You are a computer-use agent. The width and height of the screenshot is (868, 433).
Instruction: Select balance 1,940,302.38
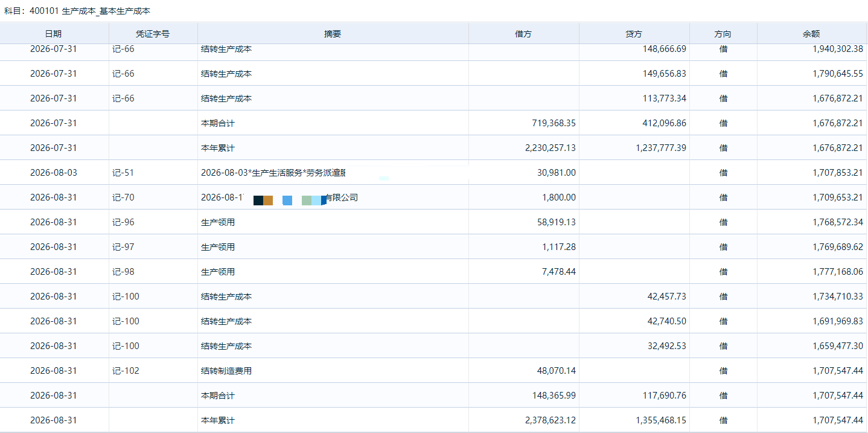click(x=838, y=49)
